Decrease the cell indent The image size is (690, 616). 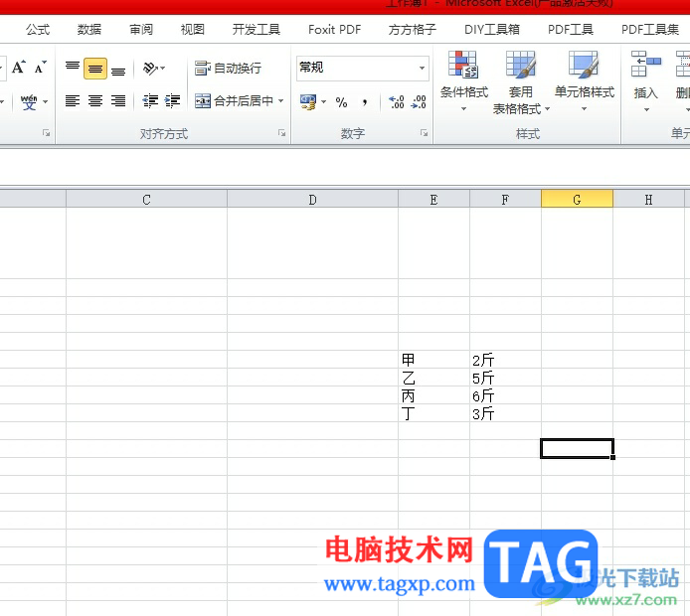coord(150,101)
